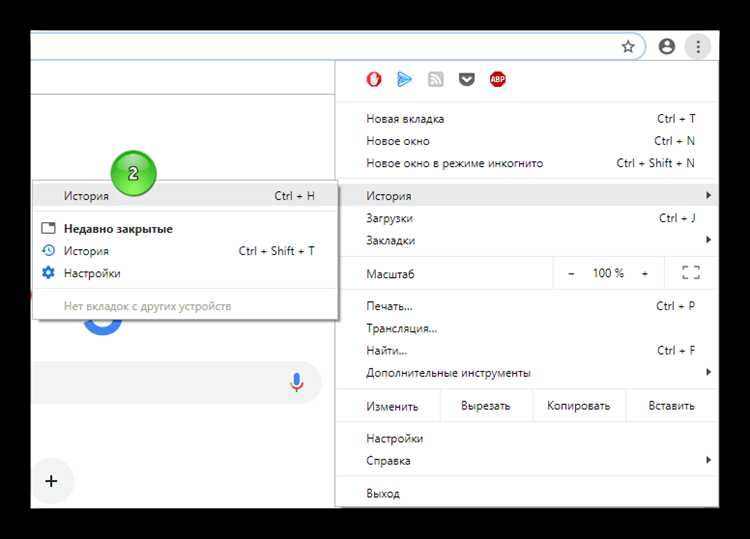
Task: Click the Копировать button
Action: pyautogui.click(x=578, y=406)
